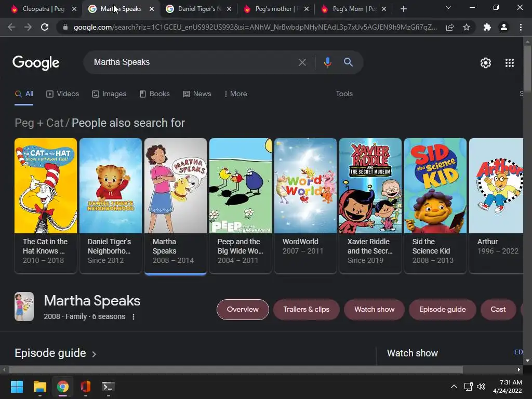Select the Arthur card
The width and height of the screenshot is (532, 399).
tap(496, 205)
